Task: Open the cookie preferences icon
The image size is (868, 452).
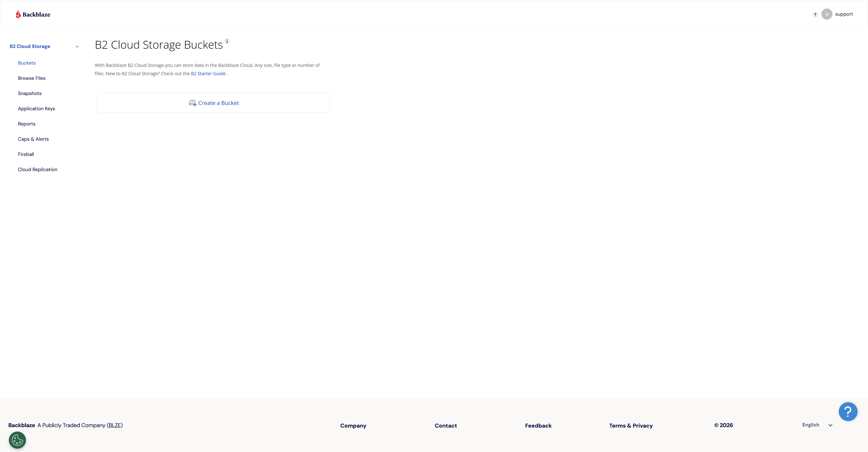Action: coord(17,440)
